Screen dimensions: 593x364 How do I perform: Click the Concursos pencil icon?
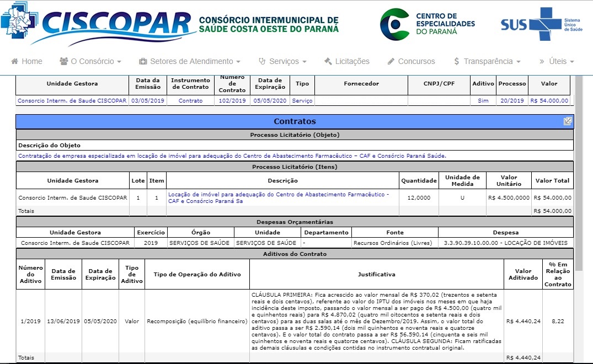(391, 61)
